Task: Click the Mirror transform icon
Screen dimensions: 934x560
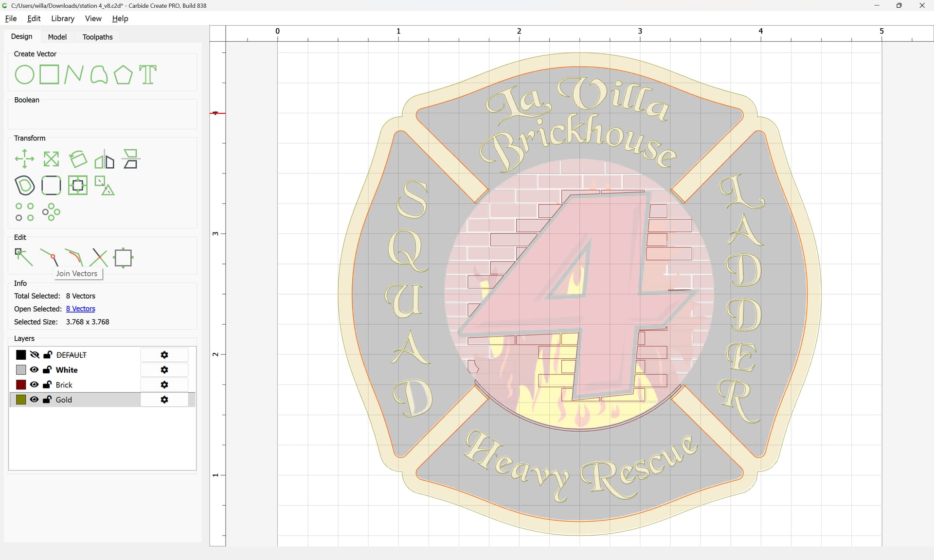Action: [104, 159]
